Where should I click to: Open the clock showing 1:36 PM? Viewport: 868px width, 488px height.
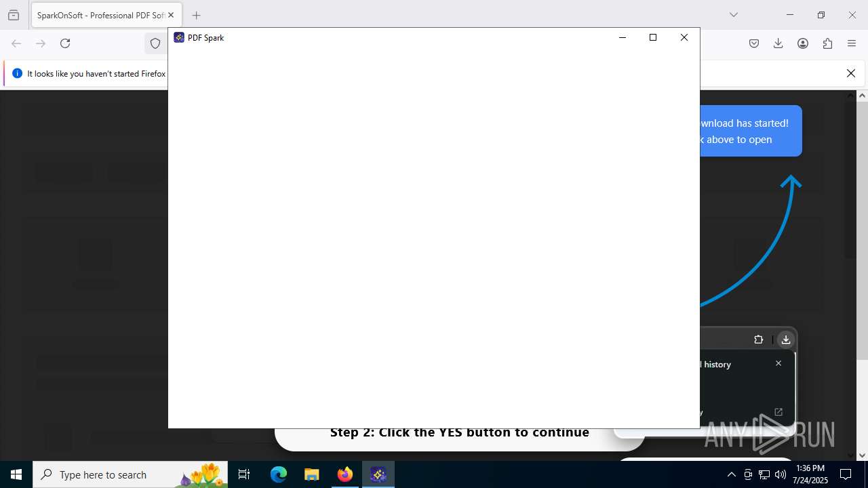(x=810, y=474)
